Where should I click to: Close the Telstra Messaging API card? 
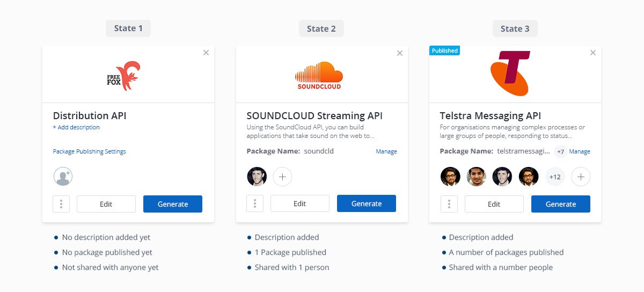[593, 53]
